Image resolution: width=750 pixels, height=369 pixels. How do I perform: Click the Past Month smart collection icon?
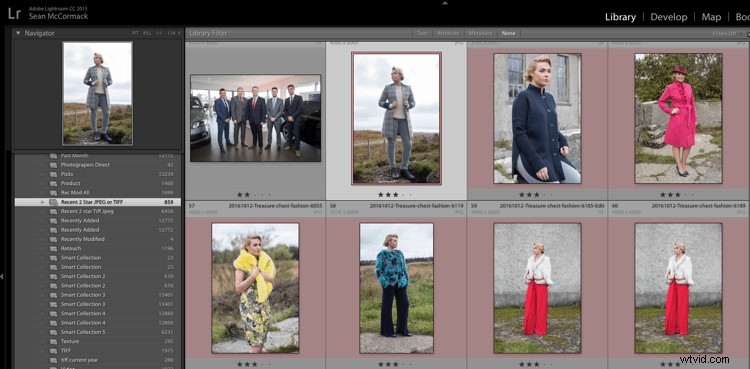point(53,156)
